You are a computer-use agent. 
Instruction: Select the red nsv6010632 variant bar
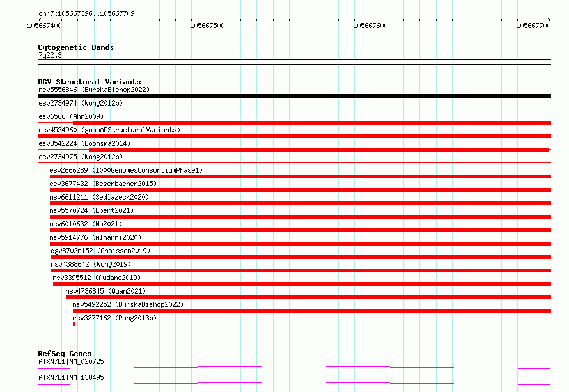[300, 230]
